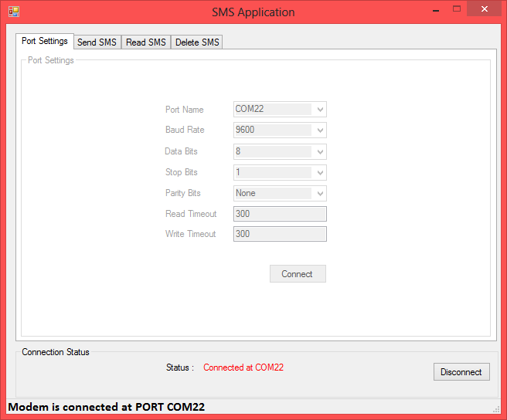Go to the Delete SMS tab

[x=197, y=42]
